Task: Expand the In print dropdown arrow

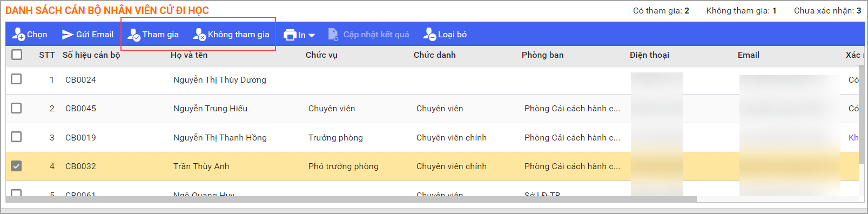Action: (x=312, y=36)
